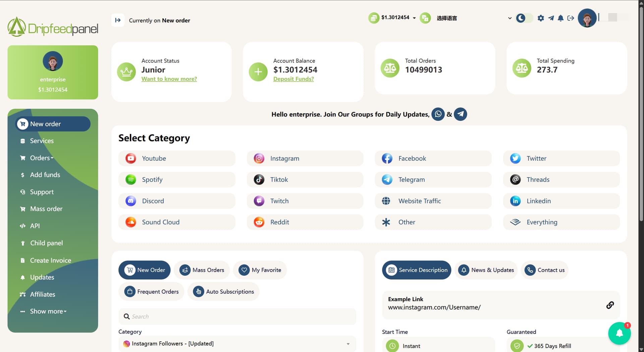Pick the Twitter category

pos(561,158)
